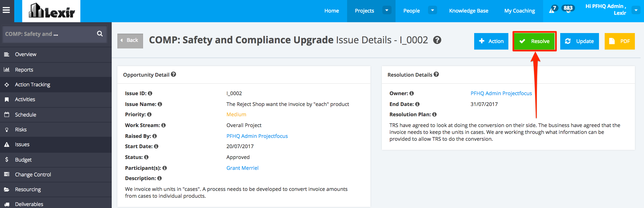Open Reports in the sidebar
The image size is (644, 208).
[x=56, y=70]
